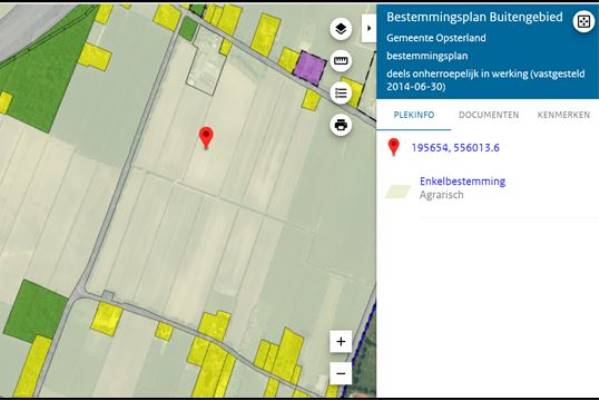Select the ruler measurement tool
Image resolution: width=599 pixels, height=400 pixels.
point(341,61)
